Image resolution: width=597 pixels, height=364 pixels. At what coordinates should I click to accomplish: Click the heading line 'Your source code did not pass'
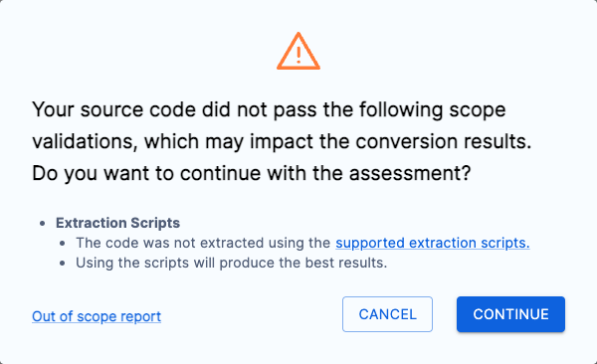(269, 109)
